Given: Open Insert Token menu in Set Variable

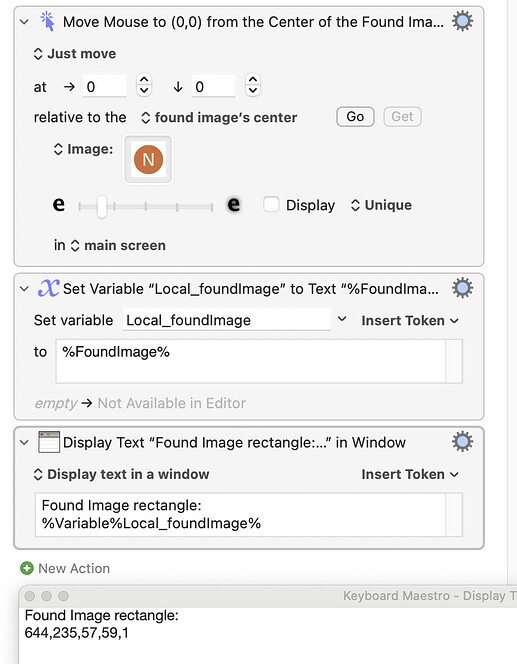Looking at the screenshot, I should pyautogui.click(x=410, y=321).
